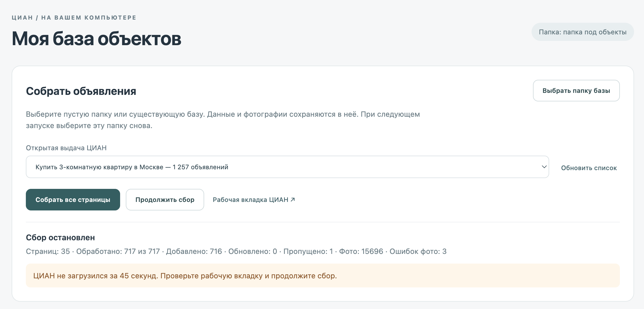Click the "Сбор остановлен" status heading
Screen dimensions: 644x309
60,237
